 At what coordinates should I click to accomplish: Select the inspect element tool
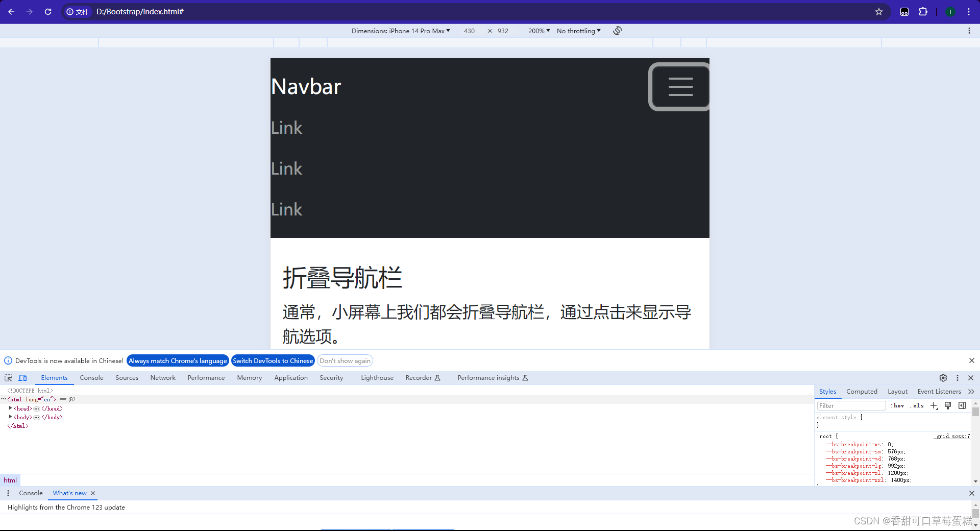pyautogui.click(x=8, y=378)
